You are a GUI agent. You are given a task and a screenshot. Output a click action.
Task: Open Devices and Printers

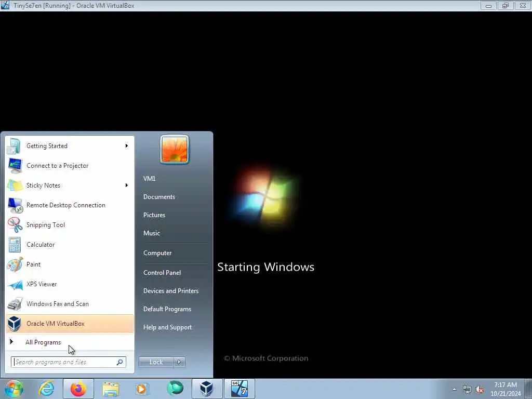(171, 291)
